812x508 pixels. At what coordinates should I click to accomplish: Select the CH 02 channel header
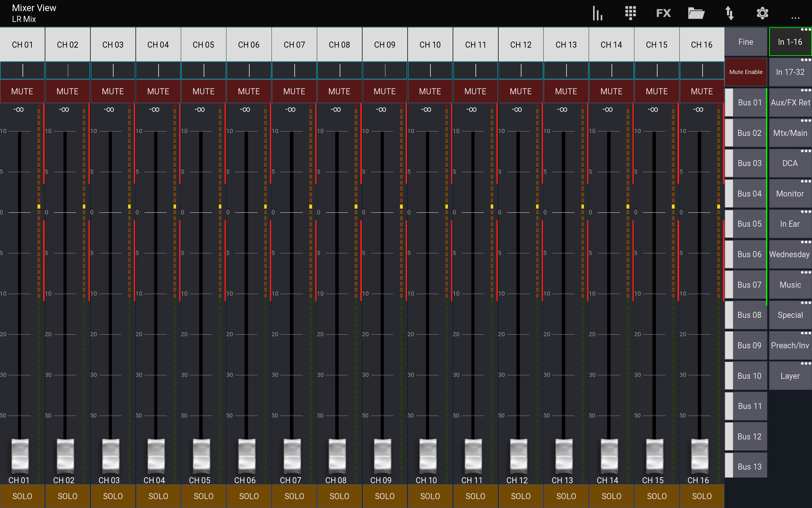point(68,44)
